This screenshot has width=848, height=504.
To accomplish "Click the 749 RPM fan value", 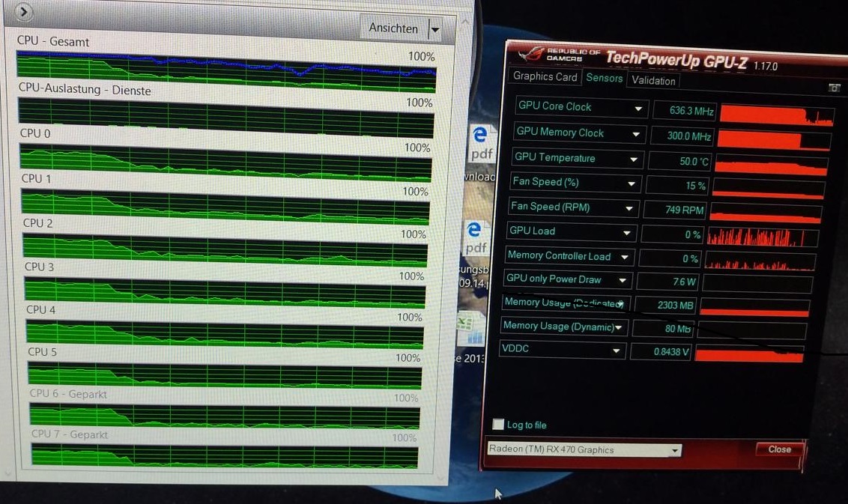I will click(675, 210).
